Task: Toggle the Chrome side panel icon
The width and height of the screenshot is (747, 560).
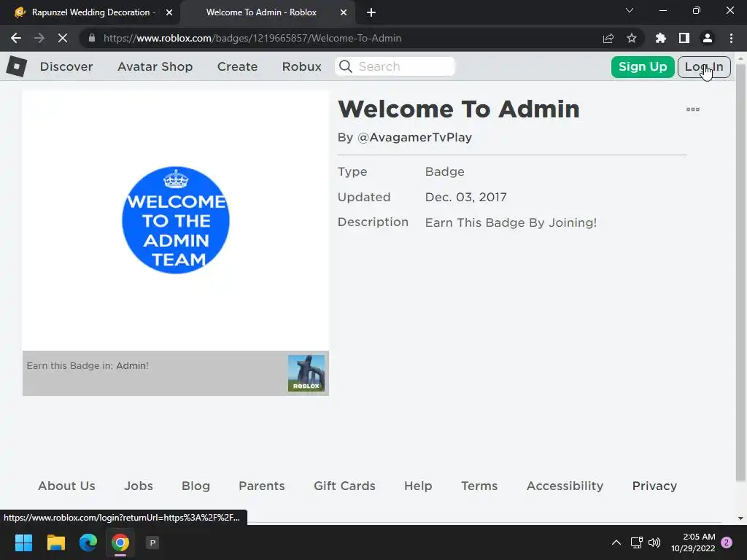Action: [684, 38]
